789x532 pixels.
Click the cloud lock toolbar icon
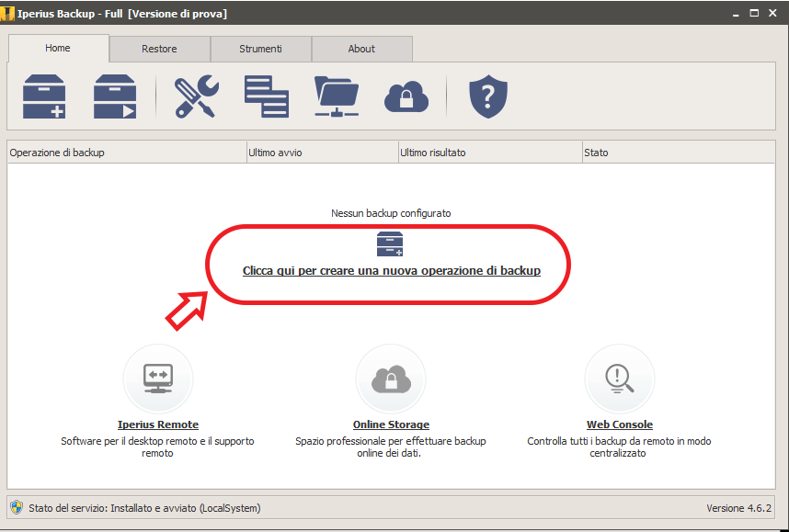click(406, 96)
